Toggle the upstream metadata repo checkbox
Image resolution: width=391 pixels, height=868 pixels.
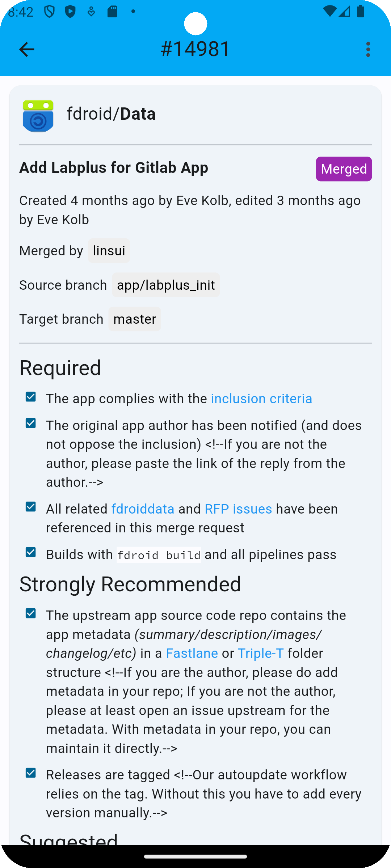[31, 613]
